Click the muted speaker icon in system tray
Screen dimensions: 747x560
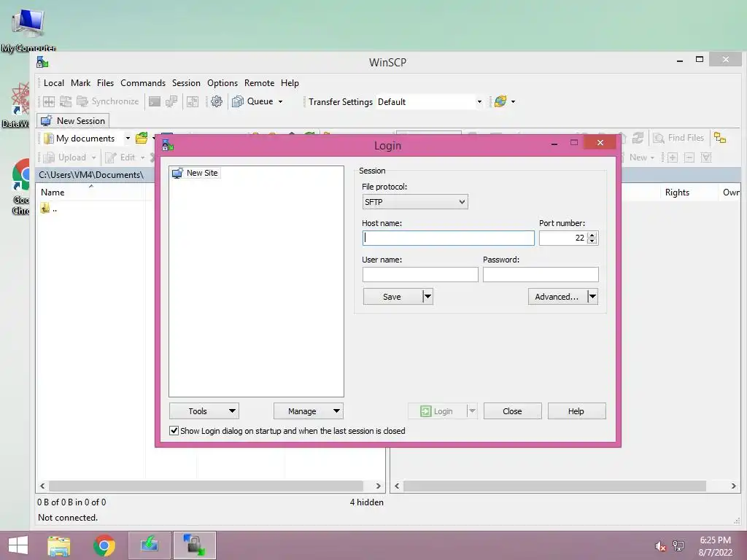pyautogui.click(x=660, y=547)
